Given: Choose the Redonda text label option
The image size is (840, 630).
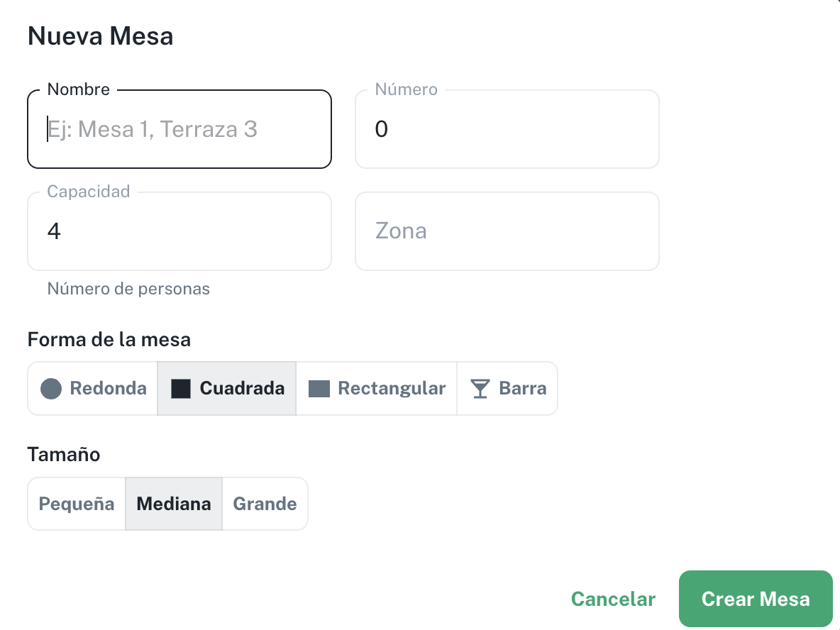Looking at the screenshot, I should click(x=108, y=389).
